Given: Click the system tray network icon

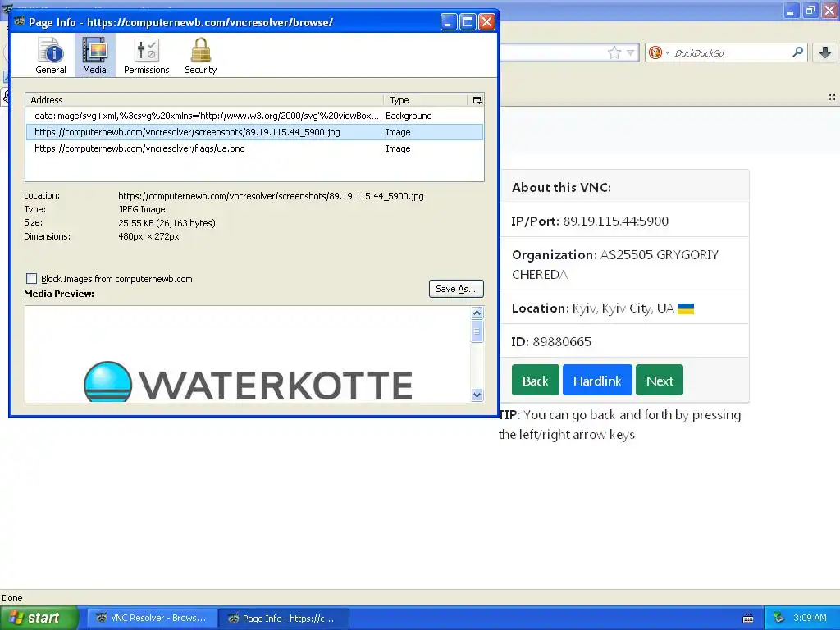Looking at the screenshot, I should point(779,618).
